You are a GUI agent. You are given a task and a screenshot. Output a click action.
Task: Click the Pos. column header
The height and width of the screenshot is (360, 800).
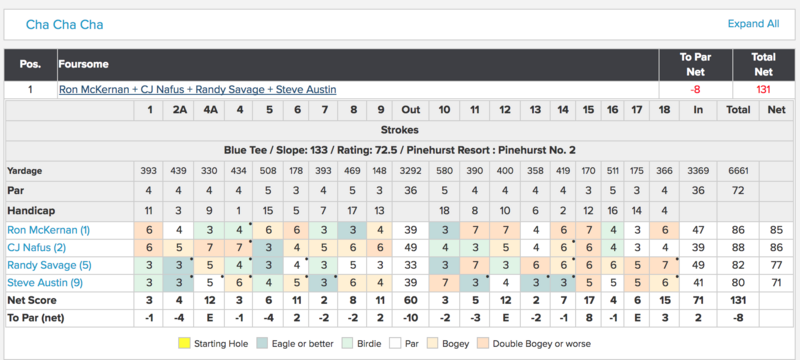pos(31,64)
